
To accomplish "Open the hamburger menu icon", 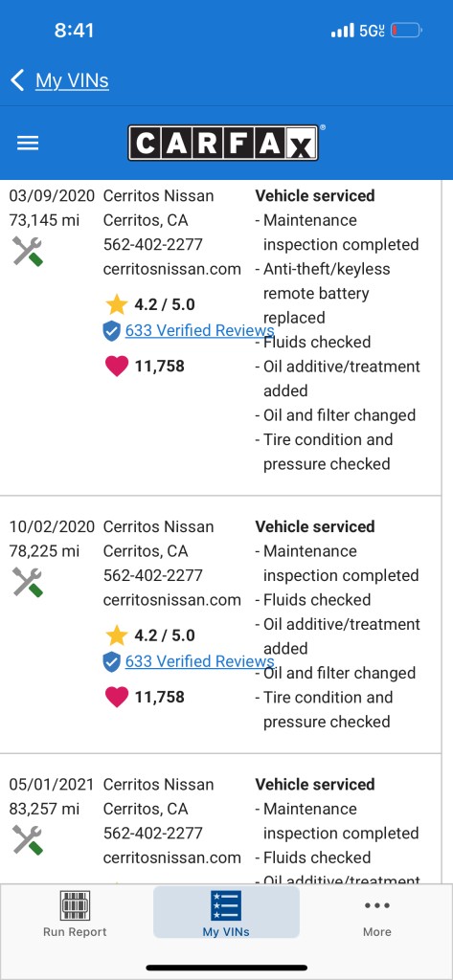I will (x=28, y=144).
